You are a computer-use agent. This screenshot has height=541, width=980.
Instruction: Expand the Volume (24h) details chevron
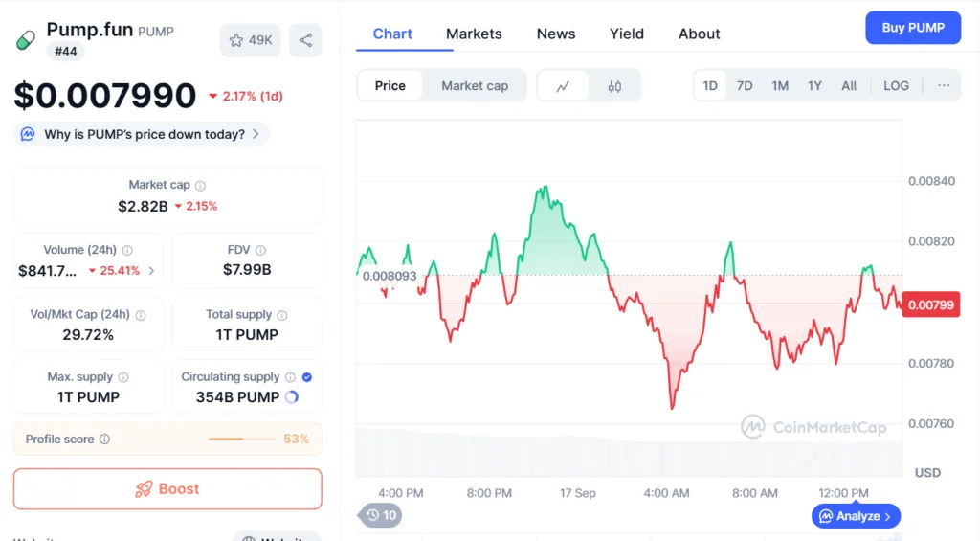151,271
